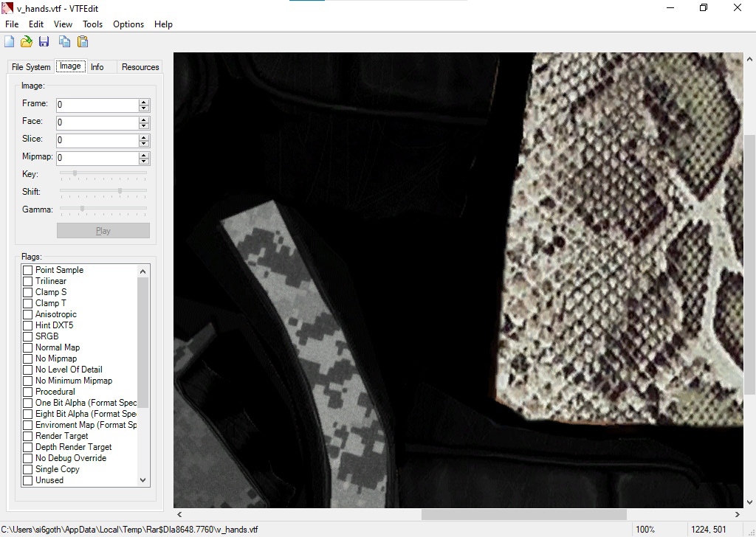Check the Clamp T flag
This screenshot has width=756, height=537.
[28, 303]
